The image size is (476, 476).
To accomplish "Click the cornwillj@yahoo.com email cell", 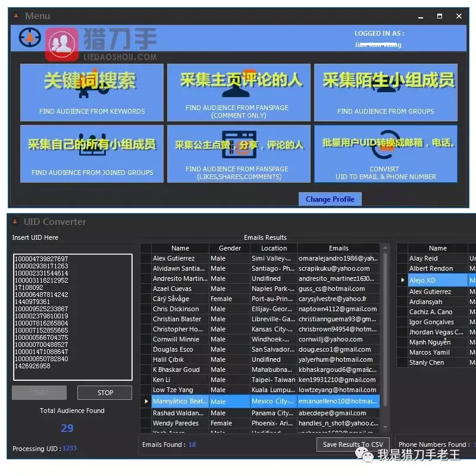I will tap(338, 339).
